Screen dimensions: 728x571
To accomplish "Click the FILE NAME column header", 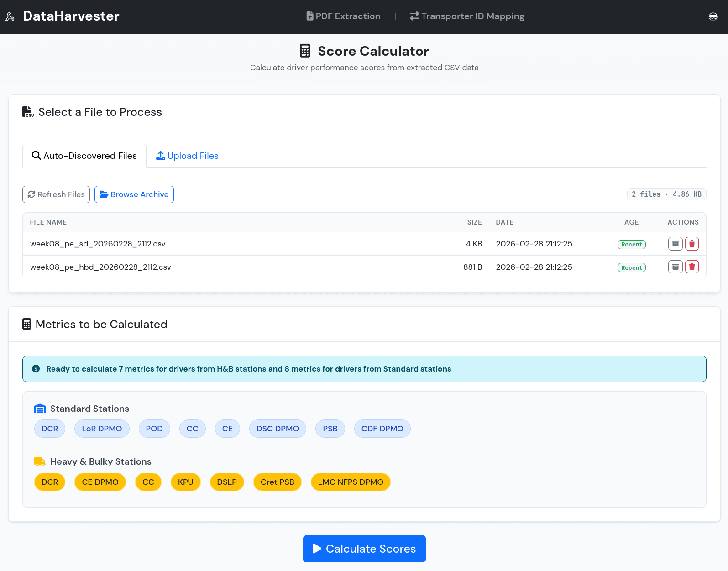I will click(x=48, y=222).
